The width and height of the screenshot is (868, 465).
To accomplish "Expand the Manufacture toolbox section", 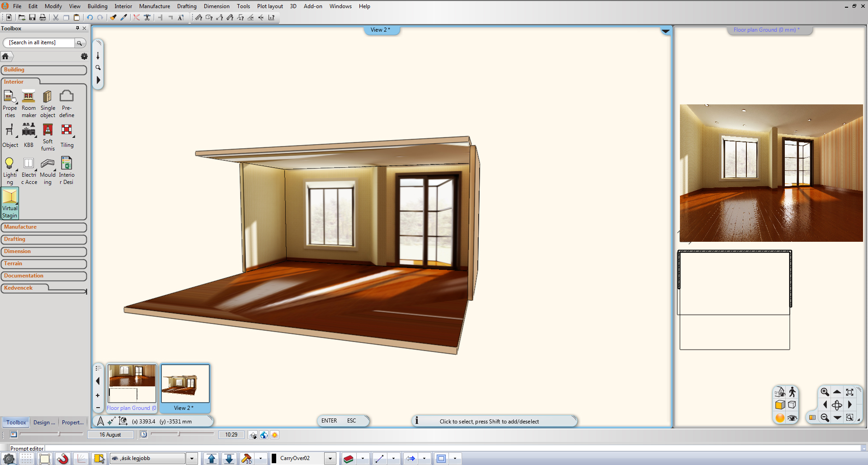I will pyautogui.click(x=43, y=227).
